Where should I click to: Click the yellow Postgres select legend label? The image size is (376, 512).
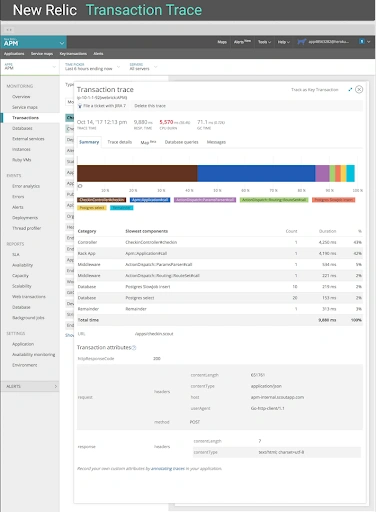[92, 208]
